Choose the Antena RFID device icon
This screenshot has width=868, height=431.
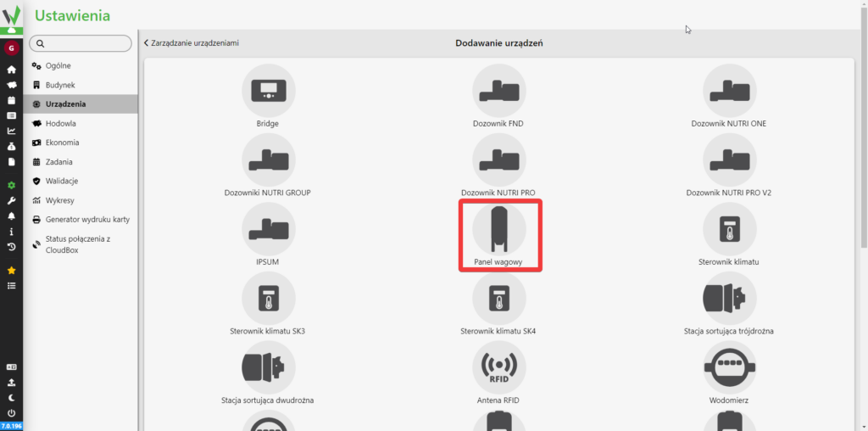point(499,369)
